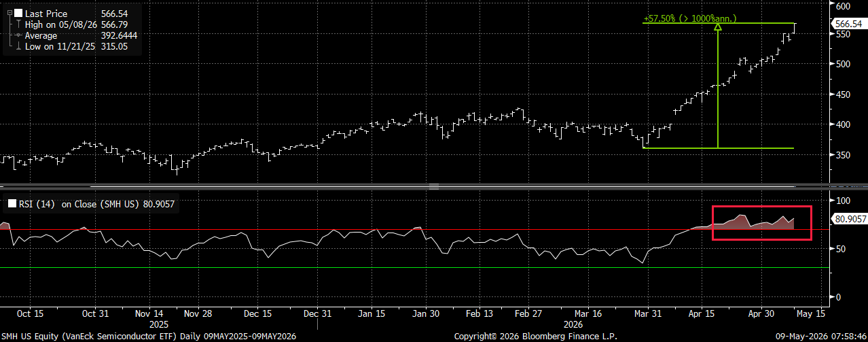Click the Average marker icon in legend
The image size is (868, 342).
click(x=18, y=35)
